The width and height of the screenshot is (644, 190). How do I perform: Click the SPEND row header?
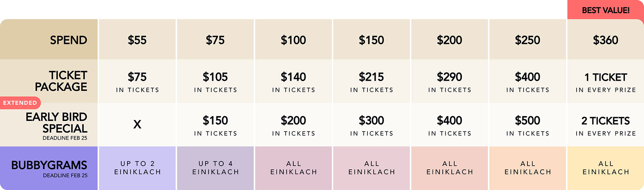(68, 40)
